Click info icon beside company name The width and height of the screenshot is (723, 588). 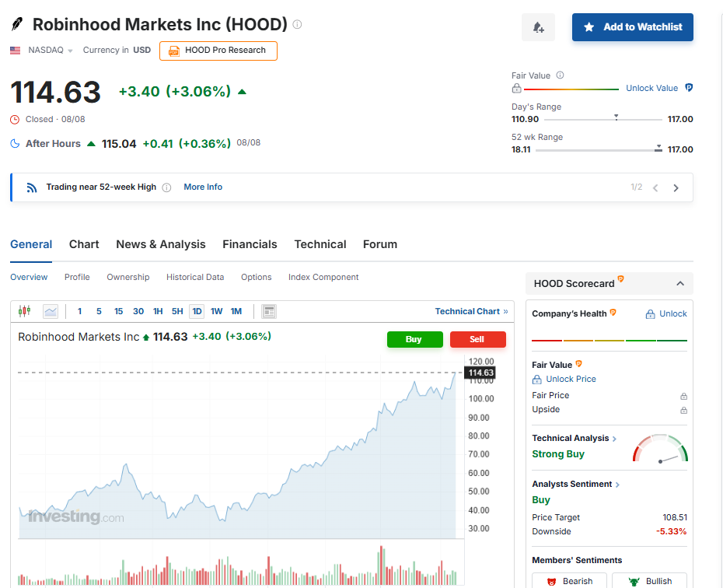(x=298, y=24)
